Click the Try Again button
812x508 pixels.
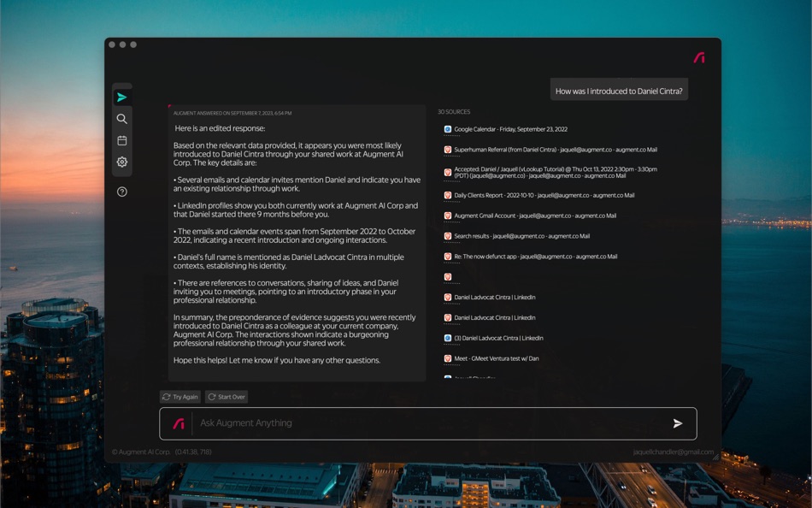(179, 397)
